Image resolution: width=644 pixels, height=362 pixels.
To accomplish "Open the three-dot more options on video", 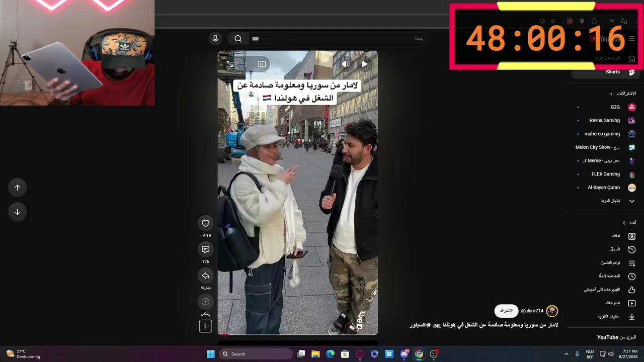I will tap(246, 64).
